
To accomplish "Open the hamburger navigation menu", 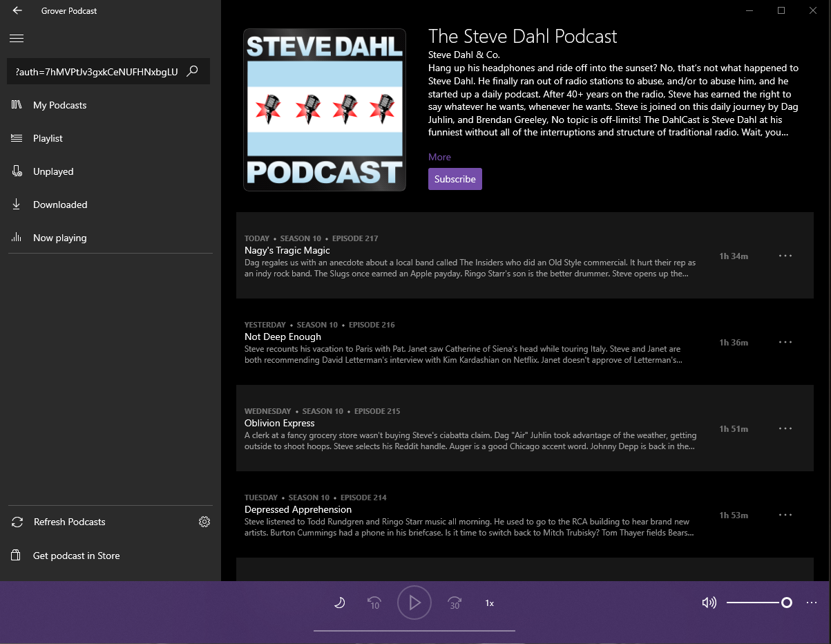I will click(x=17, y=39).
